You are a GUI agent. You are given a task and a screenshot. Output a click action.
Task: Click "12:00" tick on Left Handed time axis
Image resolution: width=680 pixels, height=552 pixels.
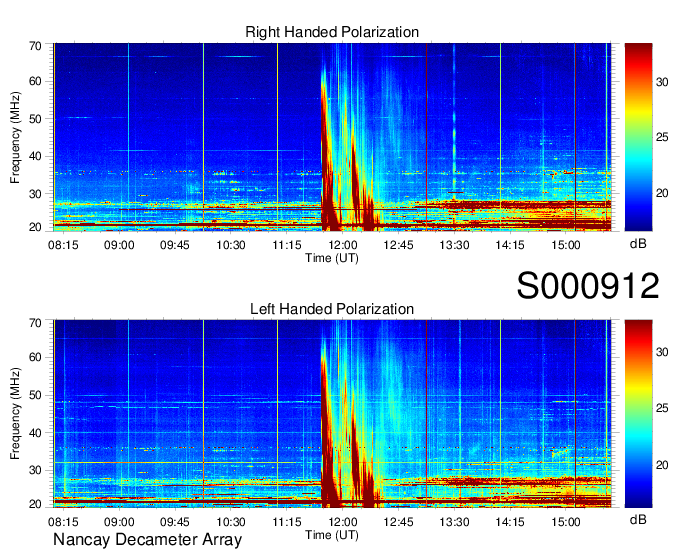(343, 522)
